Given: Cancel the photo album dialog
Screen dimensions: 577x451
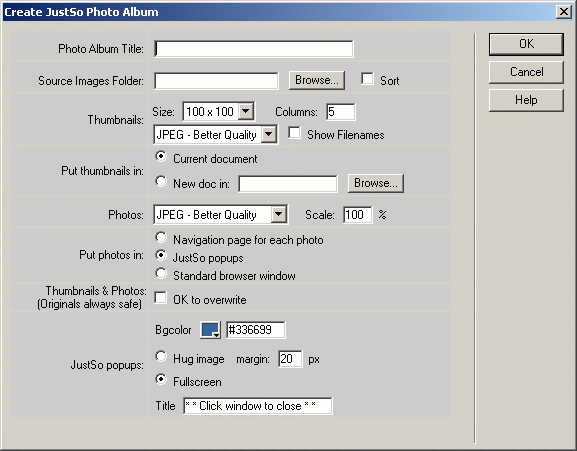Looking at the screenshot, I should tap(526, 72).
